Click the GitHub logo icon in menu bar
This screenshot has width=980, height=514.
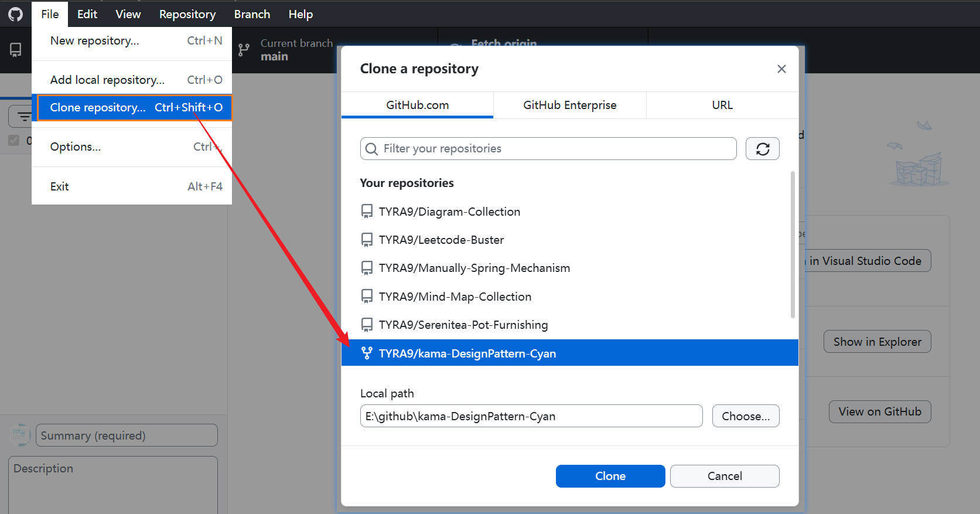[x=16, y=14]
